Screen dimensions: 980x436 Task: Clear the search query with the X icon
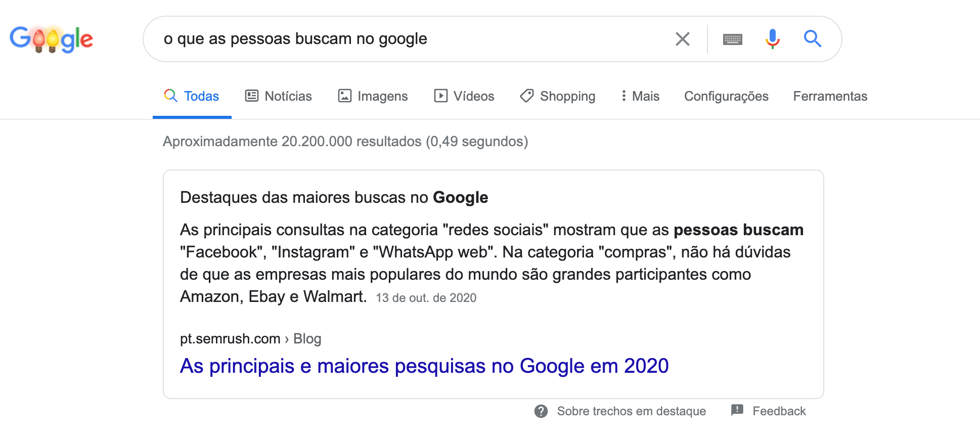[682, 39]
